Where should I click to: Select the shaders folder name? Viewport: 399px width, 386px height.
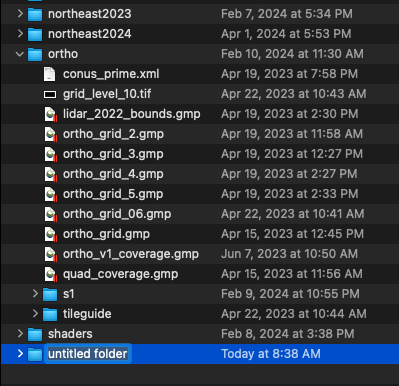tap(70, 334)
